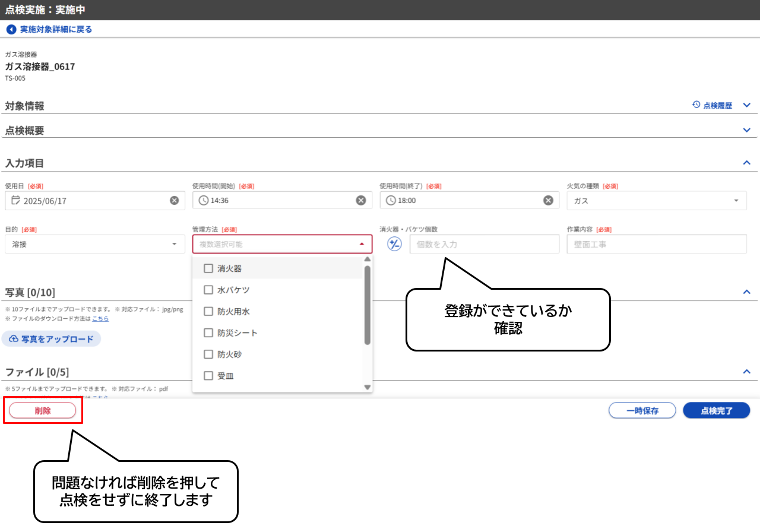Check the 消火器 checkbox
Screen dimensions: 760x532
coord(208,268)
